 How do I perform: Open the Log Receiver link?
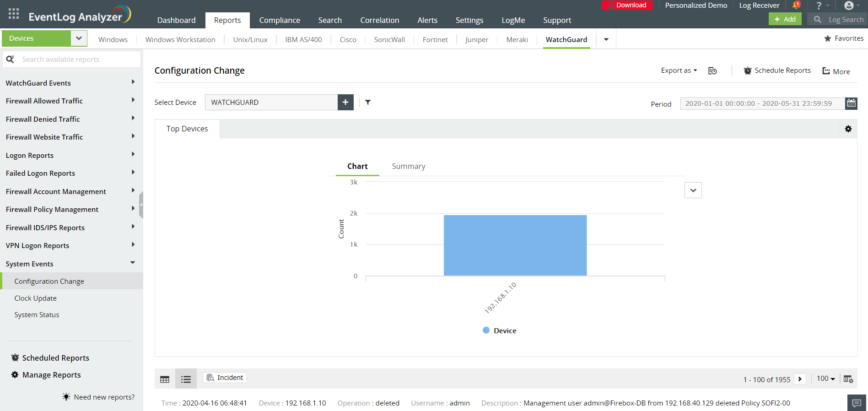point(759,5)
